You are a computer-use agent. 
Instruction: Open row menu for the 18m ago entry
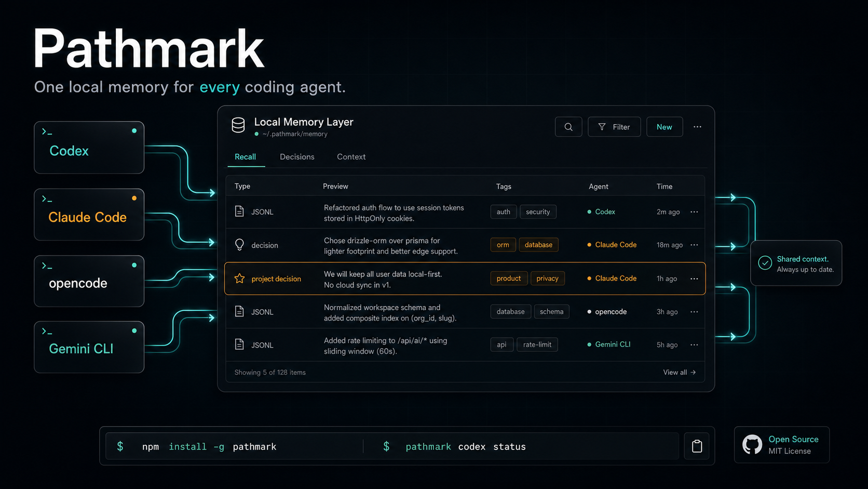pos(694,245)
